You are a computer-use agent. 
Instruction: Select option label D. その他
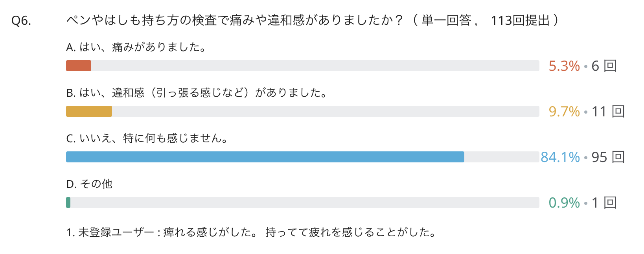tap(89, 184)
